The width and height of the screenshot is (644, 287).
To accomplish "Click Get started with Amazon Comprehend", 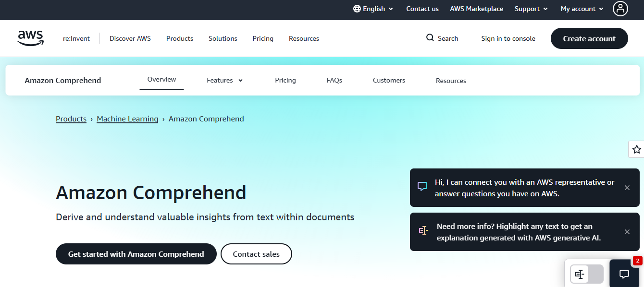I will (x=136, y=254).
